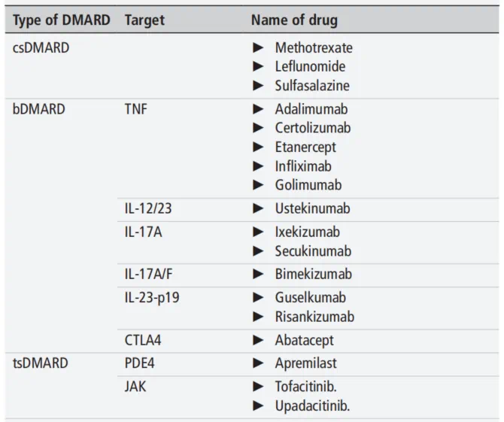504x422 pixels.
Task: Click the arrow bullet beside Ustekinumab
Action: (258, 208)
